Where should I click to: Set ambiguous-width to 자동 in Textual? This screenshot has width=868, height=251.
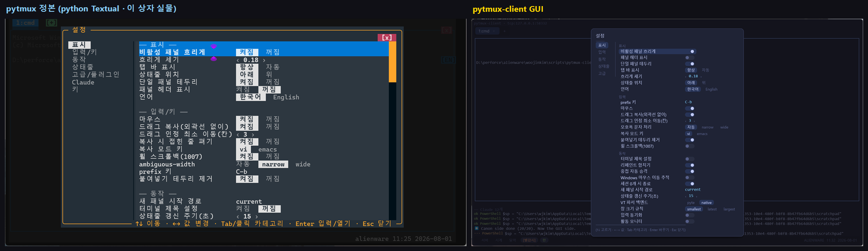[x=243, y=164]
